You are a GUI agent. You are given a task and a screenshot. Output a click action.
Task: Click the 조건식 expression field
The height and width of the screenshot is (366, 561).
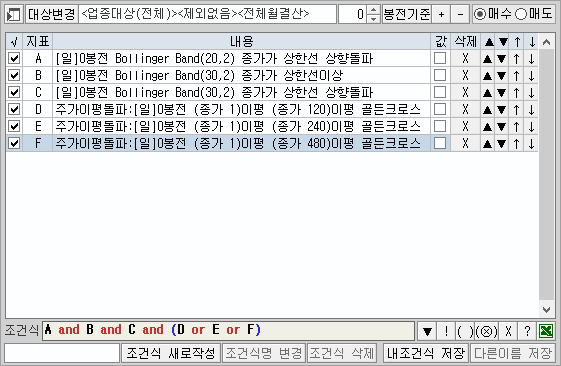click(228, 331)
